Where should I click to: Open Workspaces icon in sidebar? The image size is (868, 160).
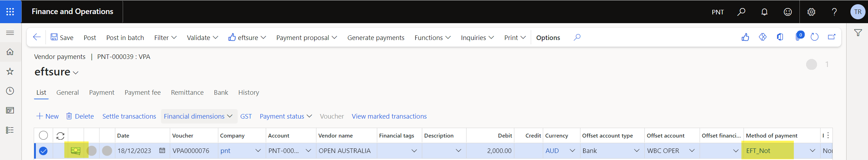[x=10, y=111]
